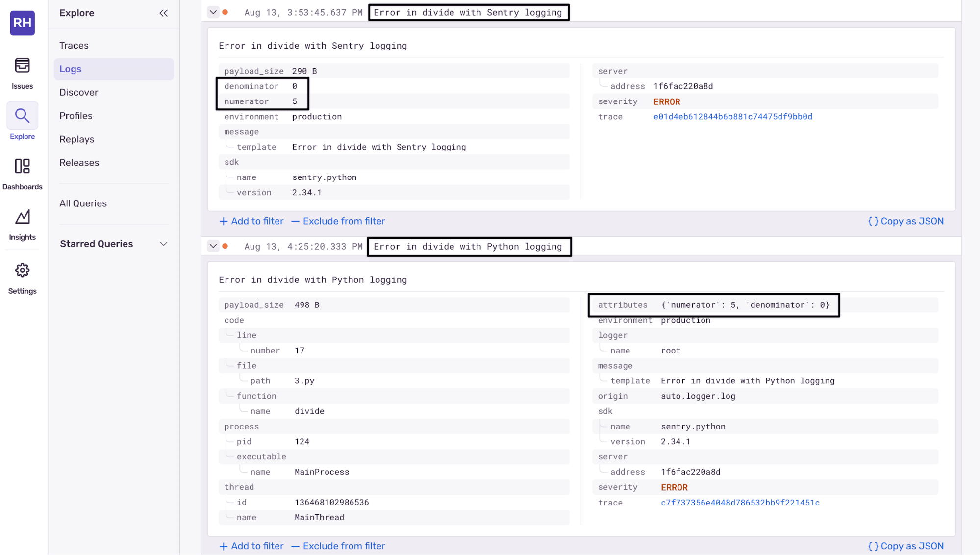Image resolution: width=980 pixels, height=555 pixels.
Task: Click the Explore magnifier icon
Action: 22,116
